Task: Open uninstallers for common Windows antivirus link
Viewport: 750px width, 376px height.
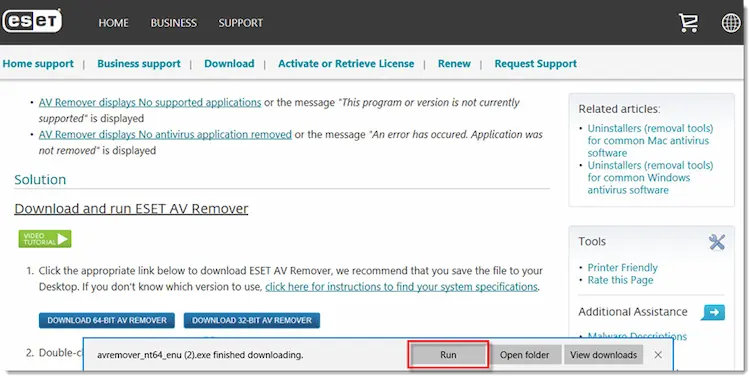Action: coord(650,177)
